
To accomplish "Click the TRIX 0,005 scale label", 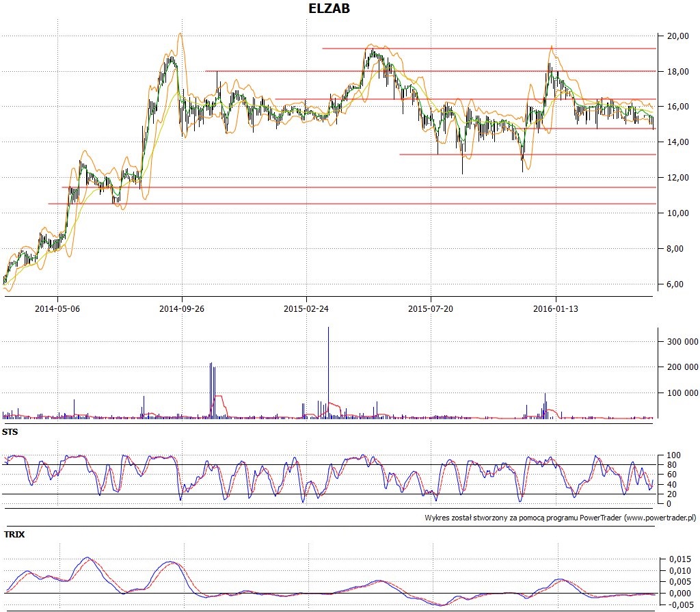I will [x=680, y=582].
